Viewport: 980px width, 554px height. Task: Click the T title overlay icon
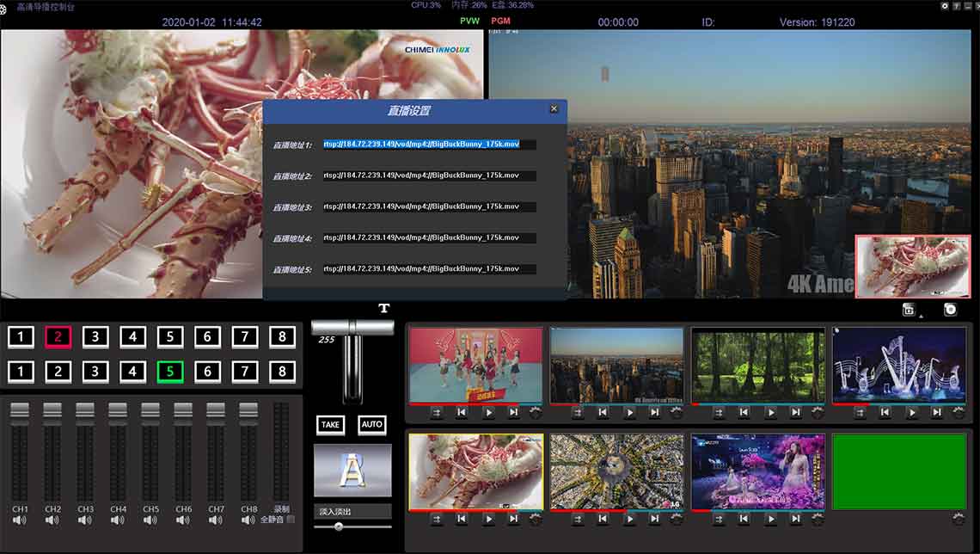[x=383, y=308]
